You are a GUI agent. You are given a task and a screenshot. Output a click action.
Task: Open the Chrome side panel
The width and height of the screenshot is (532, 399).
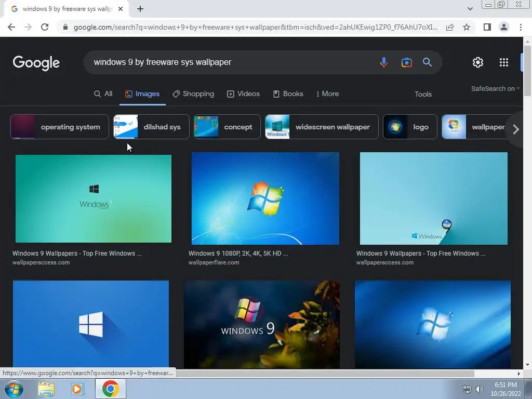tap(487, 27)
